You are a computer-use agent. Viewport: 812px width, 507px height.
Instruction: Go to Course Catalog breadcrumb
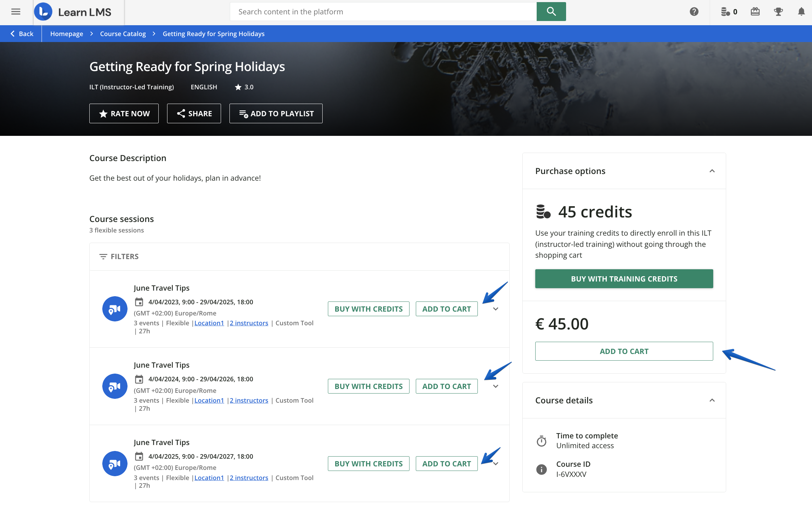tap(123, 34)
